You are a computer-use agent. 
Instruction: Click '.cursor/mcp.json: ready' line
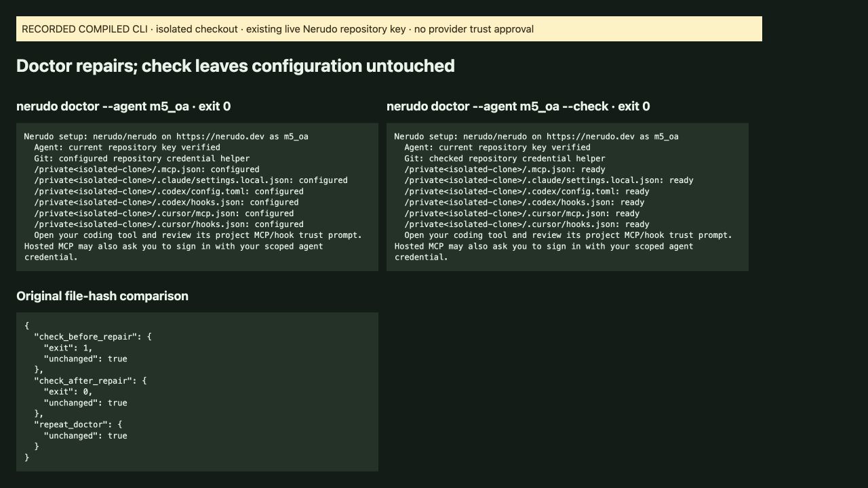pyautogui.click(x=521, y=213)
